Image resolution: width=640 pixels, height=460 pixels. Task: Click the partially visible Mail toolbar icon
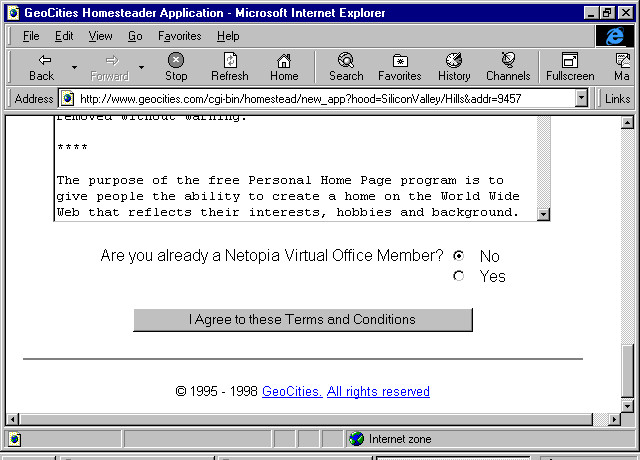click(623, 60)
